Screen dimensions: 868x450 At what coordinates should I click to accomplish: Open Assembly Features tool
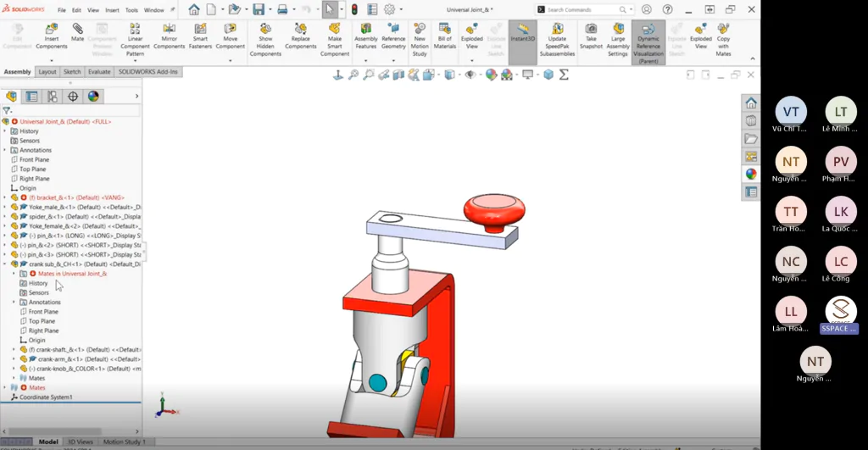click(x=366, y=36)
